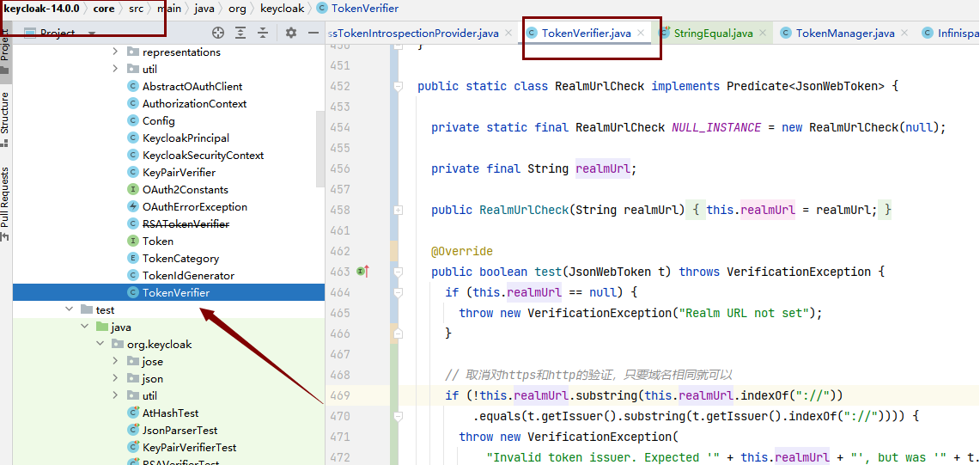Image resolution: width=980 pixels, height=465 pixels.
Task: Open the Structure tool window tab
Action: point(5,119)
